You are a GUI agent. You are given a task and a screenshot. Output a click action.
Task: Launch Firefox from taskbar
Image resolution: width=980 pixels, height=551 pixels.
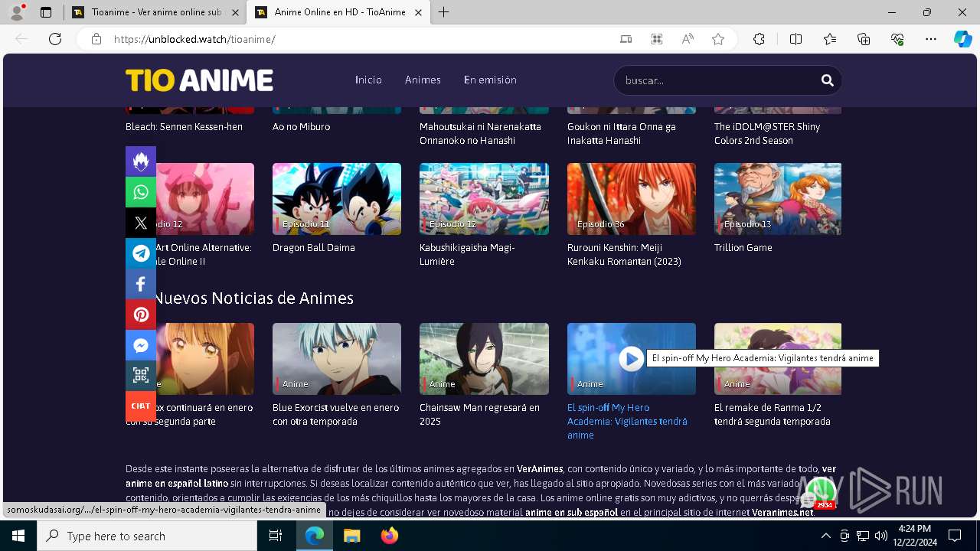tap(390, 536)
